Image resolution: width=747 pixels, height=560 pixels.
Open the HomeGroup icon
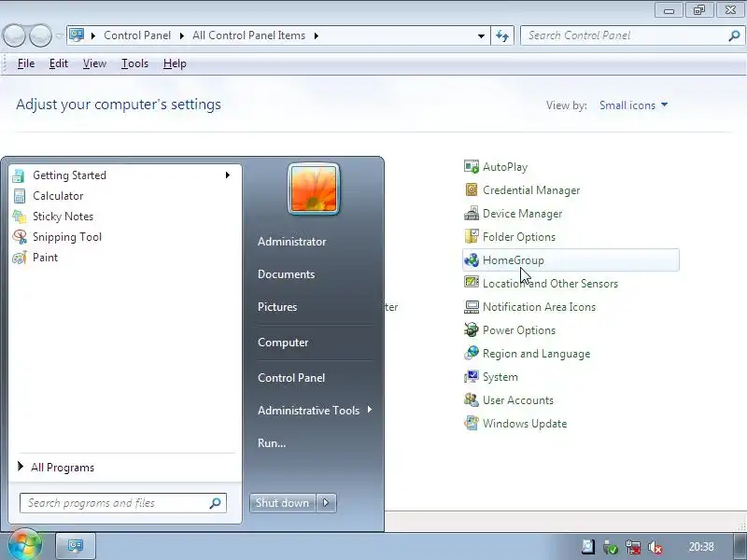pyautogui.click(x=472, y=260)
